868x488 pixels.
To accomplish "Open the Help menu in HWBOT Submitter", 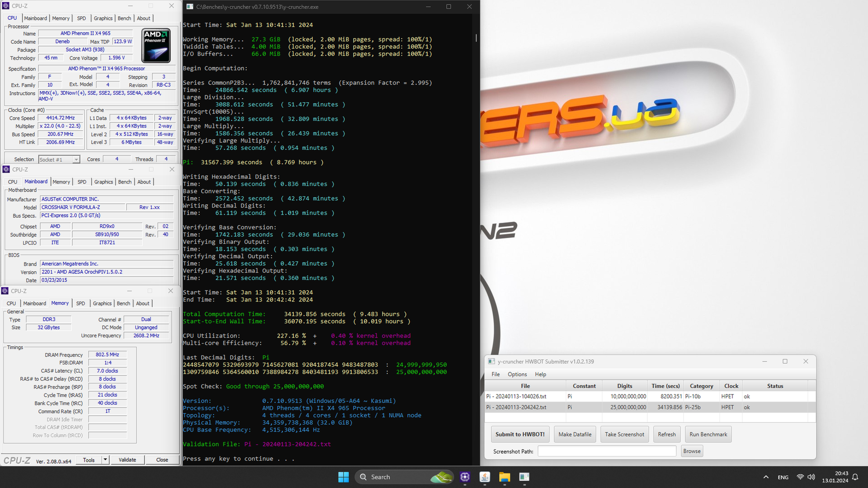I will click(x=540, y=374).
